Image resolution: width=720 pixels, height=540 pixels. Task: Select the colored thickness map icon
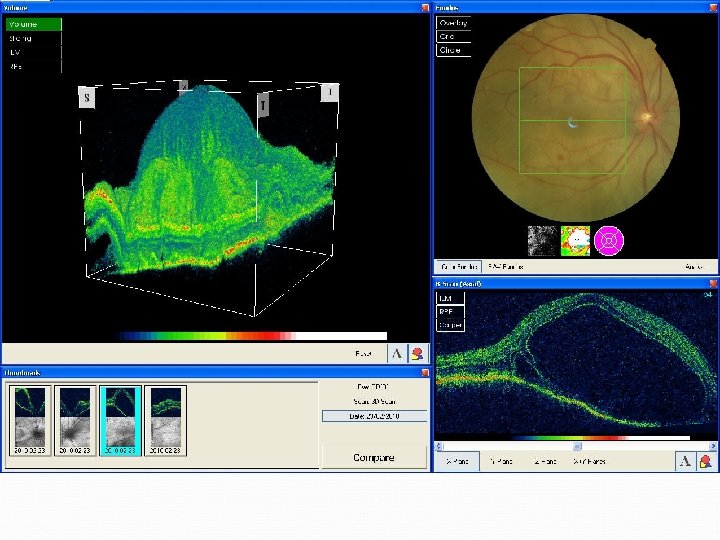tap(575, 239)
